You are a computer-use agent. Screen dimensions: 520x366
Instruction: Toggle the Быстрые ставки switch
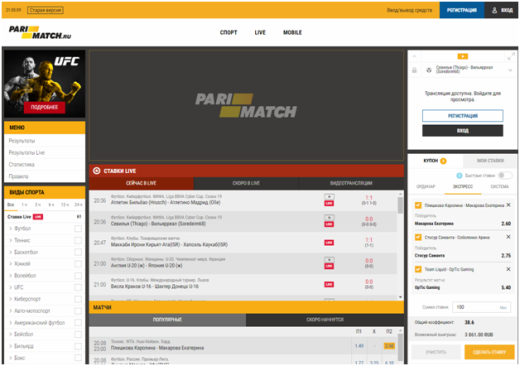(505, 175)
